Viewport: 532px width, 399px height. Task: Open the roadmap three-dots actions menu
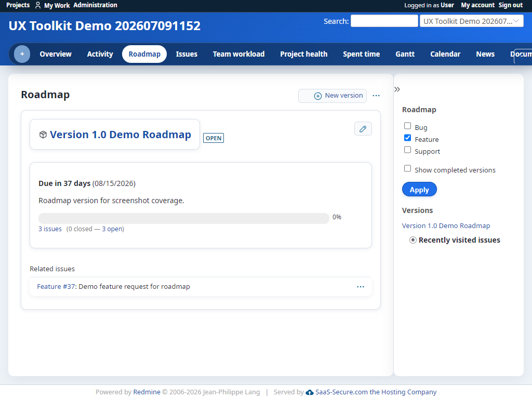376,96
